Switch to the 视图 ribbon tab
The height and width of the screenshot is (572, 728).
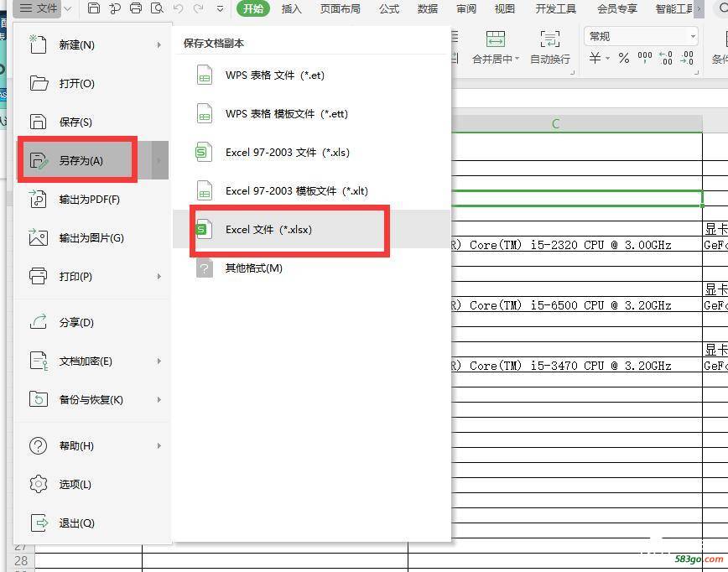pos(505,8)
